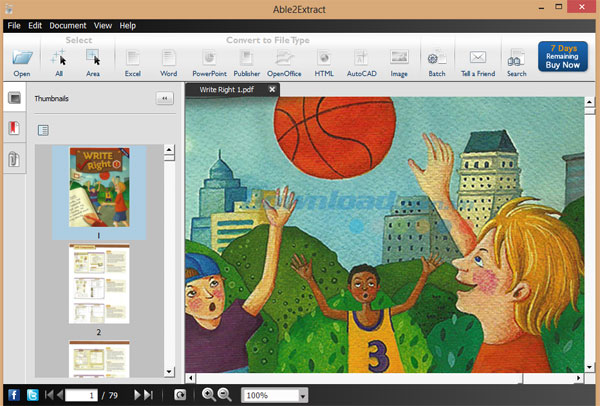Convert document to Word
Screen dimensions: 600x406
coord(169,61)
